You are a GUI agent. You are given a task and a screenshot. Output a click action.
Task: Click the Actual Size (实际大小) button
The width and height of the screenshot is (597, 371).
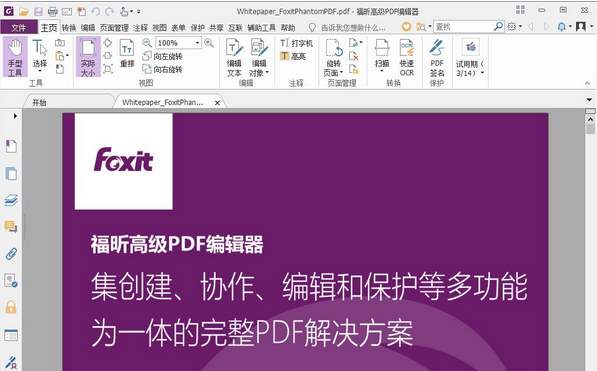pyautogui.click(x=88, y=57)
